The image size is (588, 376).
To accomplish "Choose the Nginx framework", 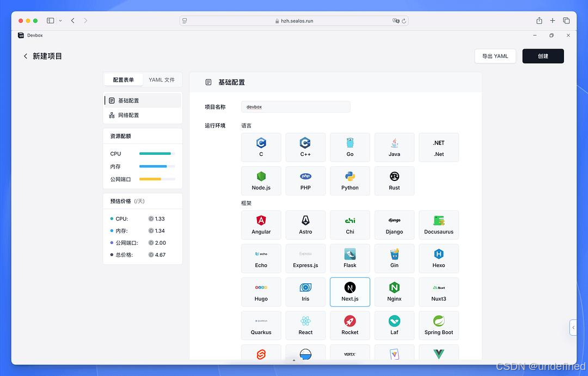I will 394,292.
